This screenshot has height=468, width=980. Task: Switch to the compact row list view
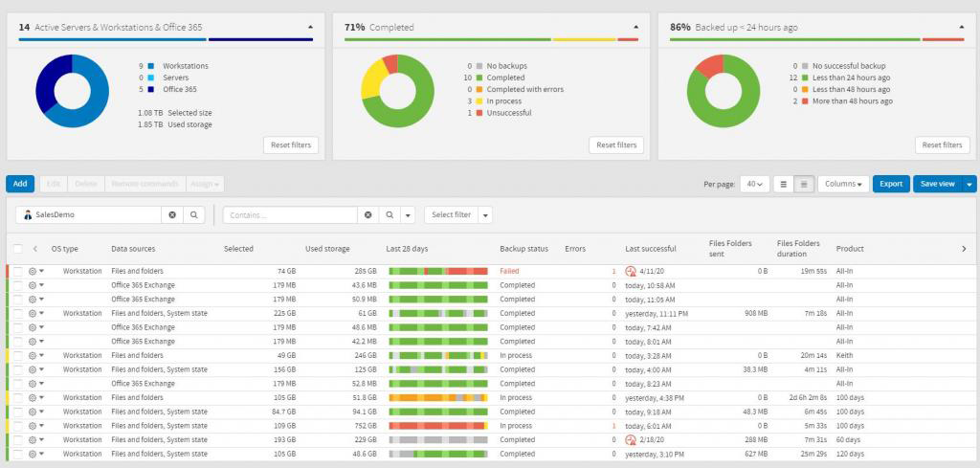804,184
